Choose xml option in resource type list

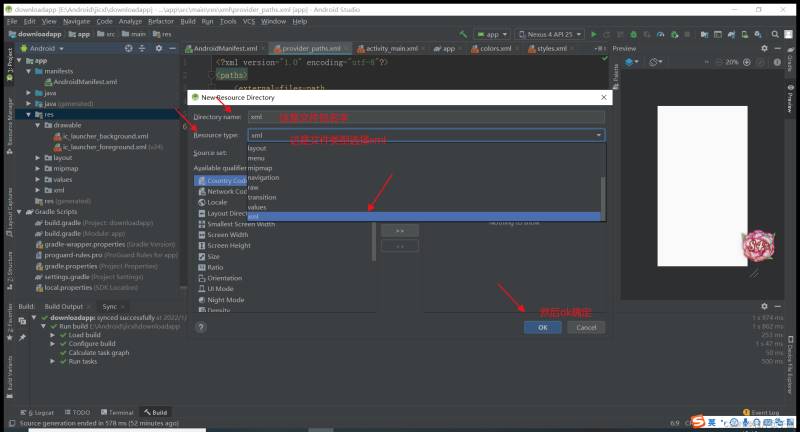point(423,217)
